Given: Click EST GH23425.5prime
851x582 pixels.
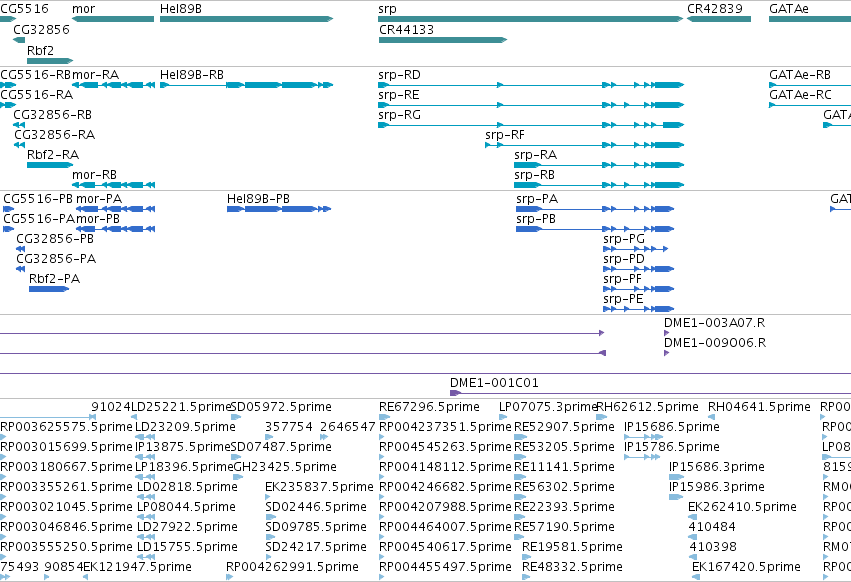Looking at the screenshot, I should 285,467.
